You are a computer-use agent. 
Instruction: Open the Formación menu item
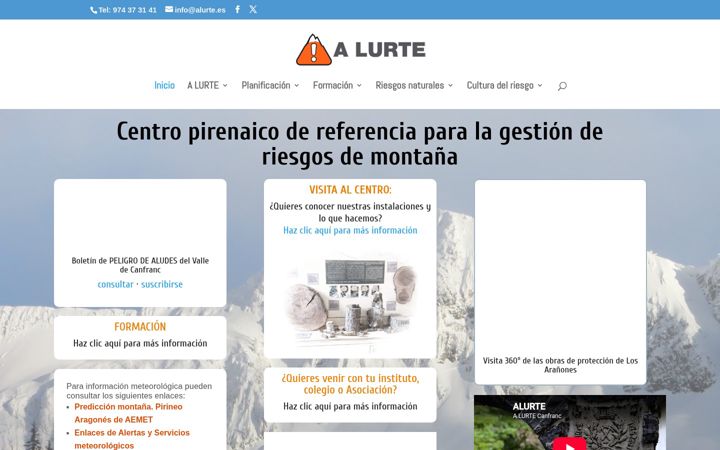[333, 85]
